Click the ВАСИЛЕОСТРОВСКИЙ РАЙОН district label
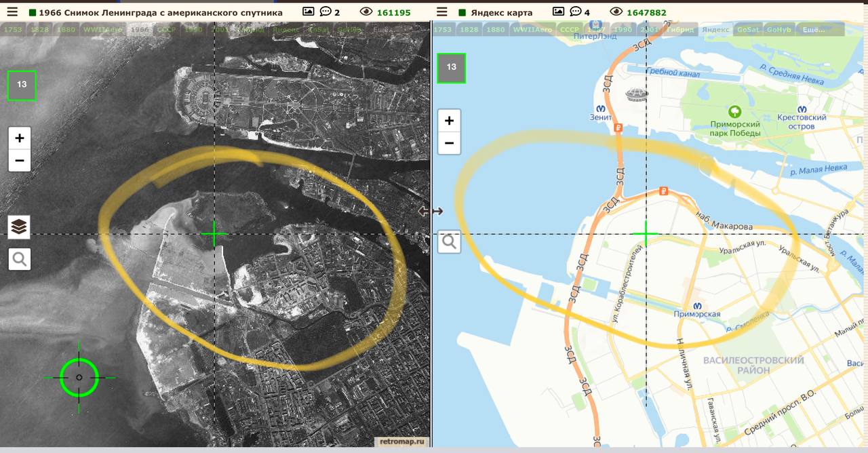The height and width of the screenshot is (453, 868). tap(753, 366)
